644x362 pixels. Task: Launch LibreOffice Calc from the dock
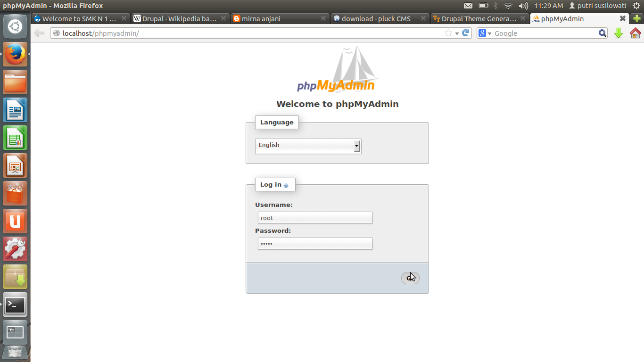click(x=15, y=138)
